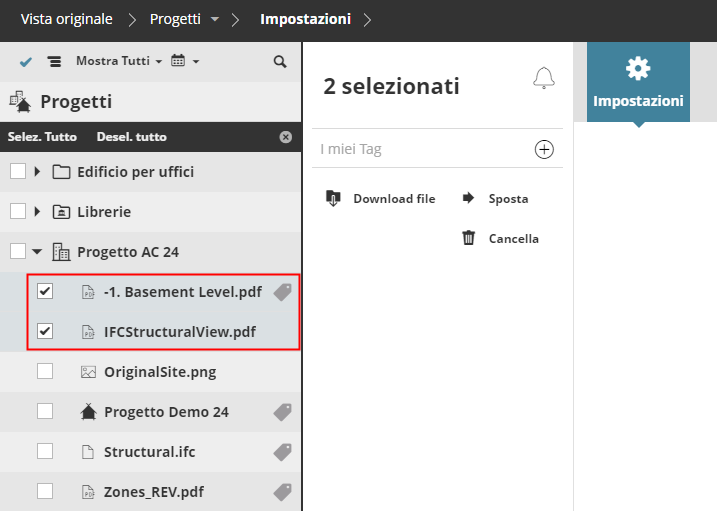Click Download file button
The image size is (717, 511).
tap(382, 199)
